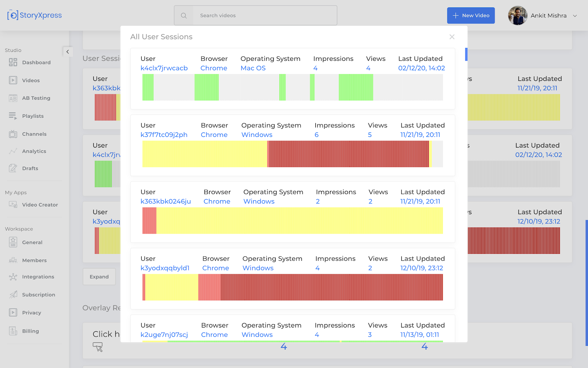Click the New Video button
The width and height of the screenshot is (588, 368).
[470, 15]
